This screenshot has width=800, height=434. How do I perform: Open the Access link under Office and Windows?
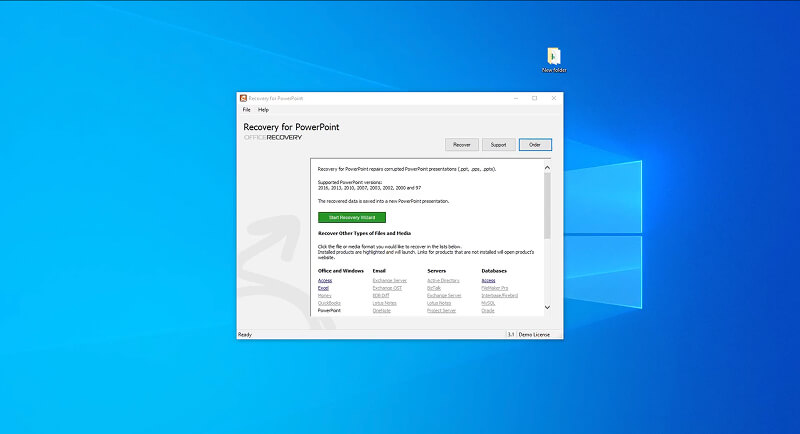(x=325, y=281)
